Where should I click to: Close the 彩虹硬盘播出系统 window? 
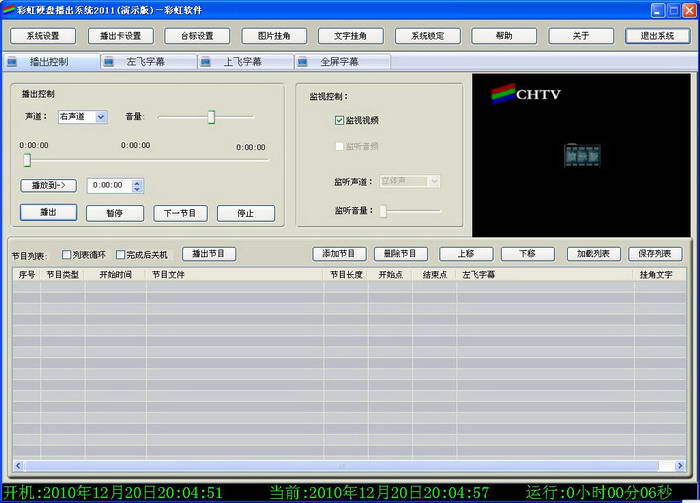coord(689,10)
